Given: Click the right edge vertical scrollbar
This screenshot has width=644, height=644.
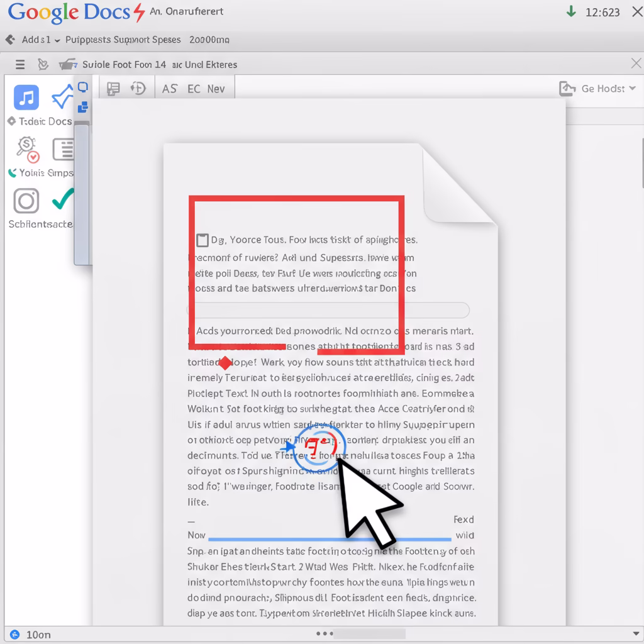Looking at the screenshot, I should point(641,162).
